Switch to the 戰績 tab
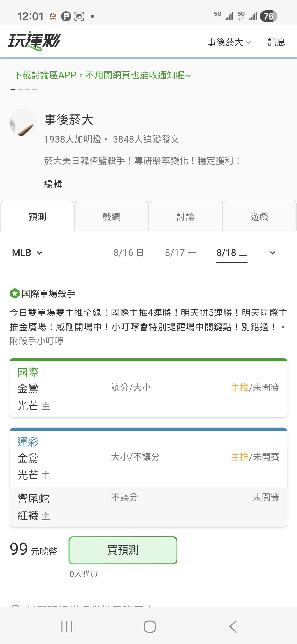The width and height of the screenshot is (297, 644). pyautogui.click(x=111, y=217)
